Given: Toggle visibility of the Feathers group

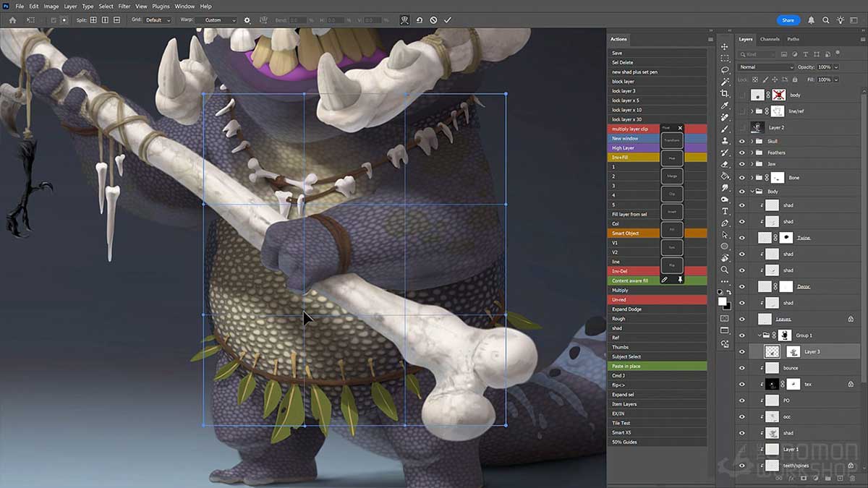Looking at the screenshot, I should (741, 153).
